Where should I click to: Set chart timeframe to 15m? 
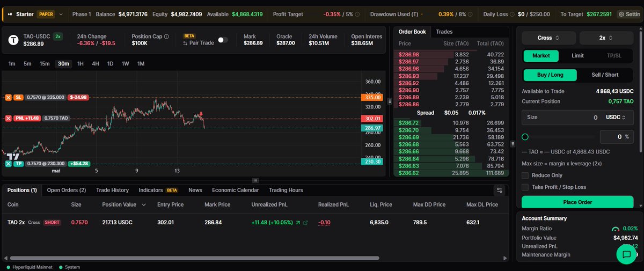point(45,64)
